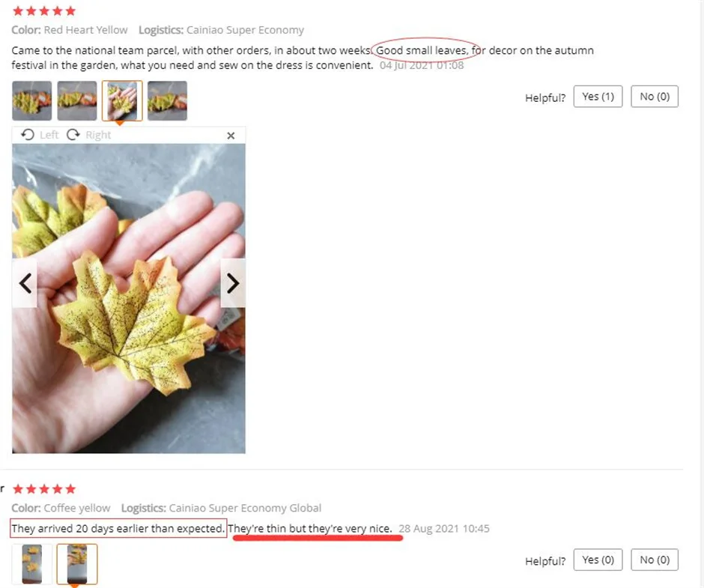Click the five-star rating of the first review

point(44,10)
